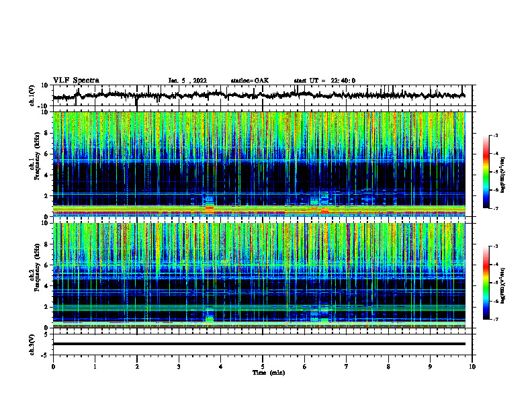Screen dimensions: 532x411
Task: Click time-axis tick label "6"
Action: coord(304,367)
